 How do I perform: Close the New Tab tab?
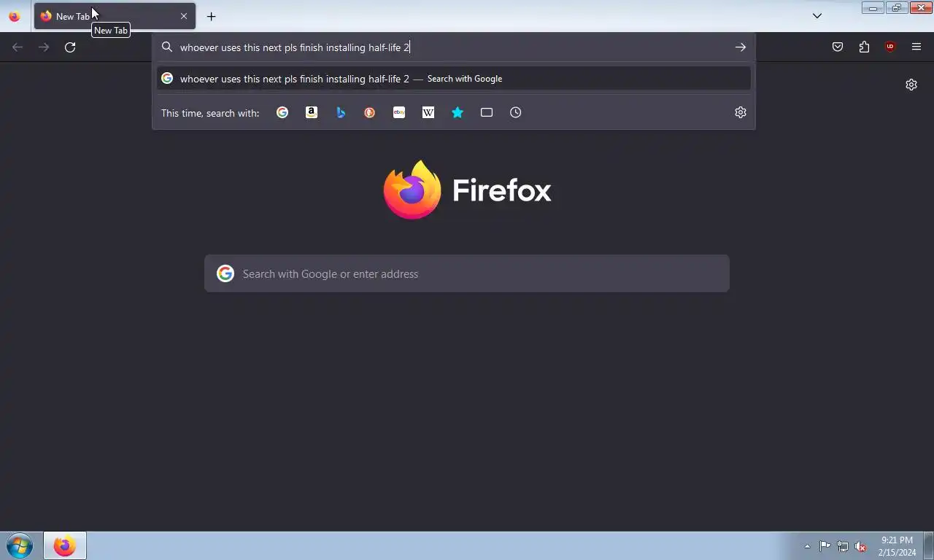184,16
